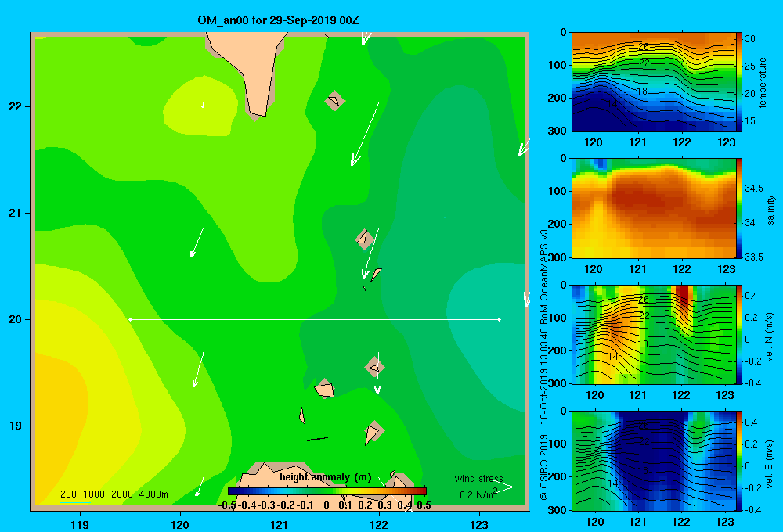Click the '30' tick on the temperature scale
This screenshot has width=783, height=532.
click(750, 39)
